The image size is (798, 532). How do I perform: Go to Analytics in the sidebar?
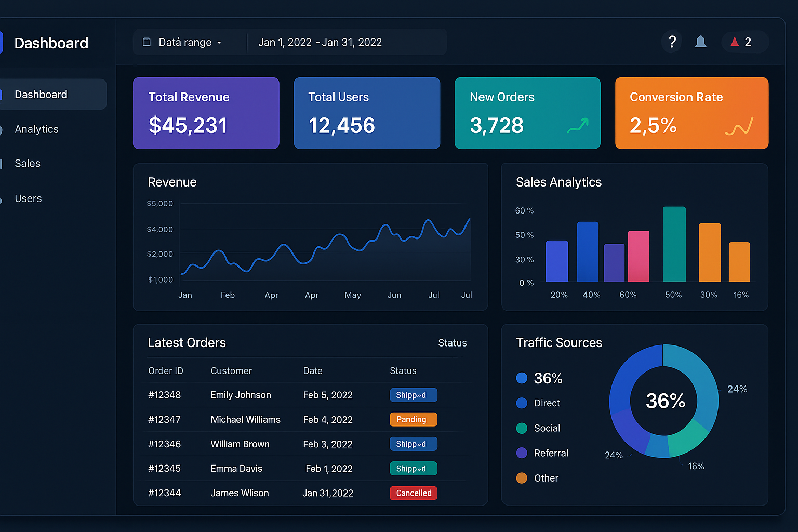36,129
